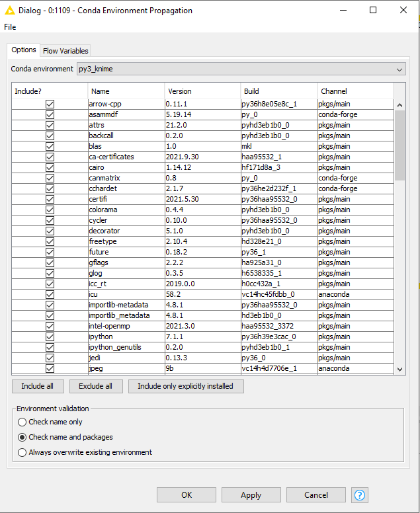This screenshot has height=513, width=420.
Task: Click the scrollbar down arrow
Action: [399, 369]
